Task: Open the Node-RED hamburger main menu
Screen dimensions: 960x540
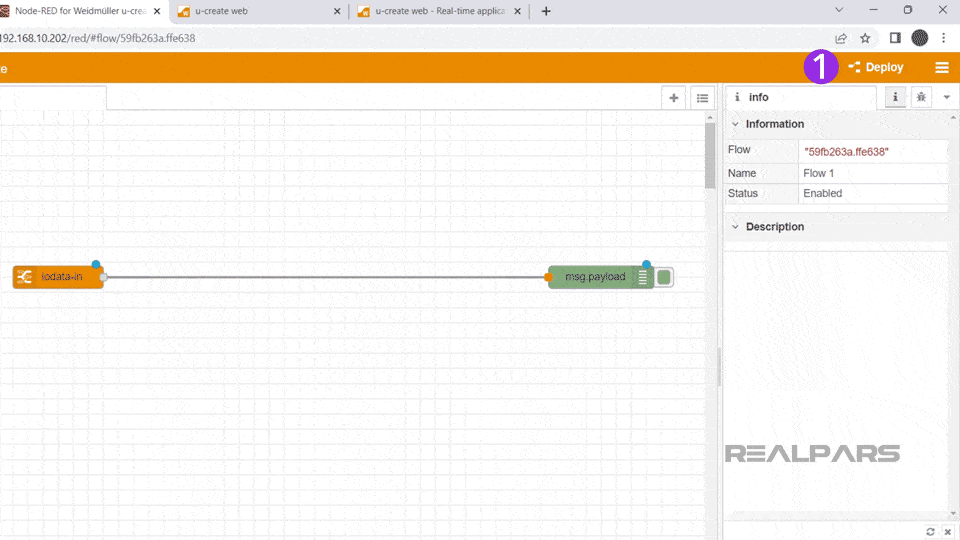Action: point(942,67)
